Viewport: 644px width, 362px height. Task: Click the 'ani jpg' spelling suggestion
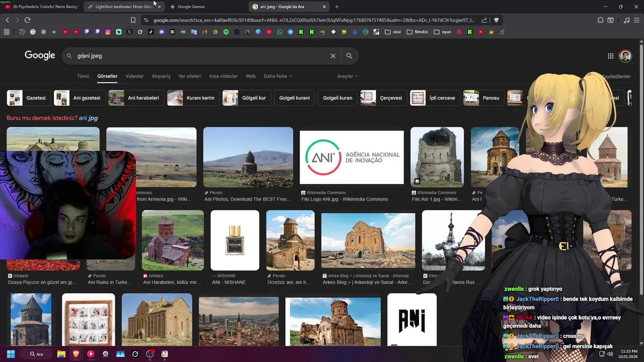(x=88, y=118)
